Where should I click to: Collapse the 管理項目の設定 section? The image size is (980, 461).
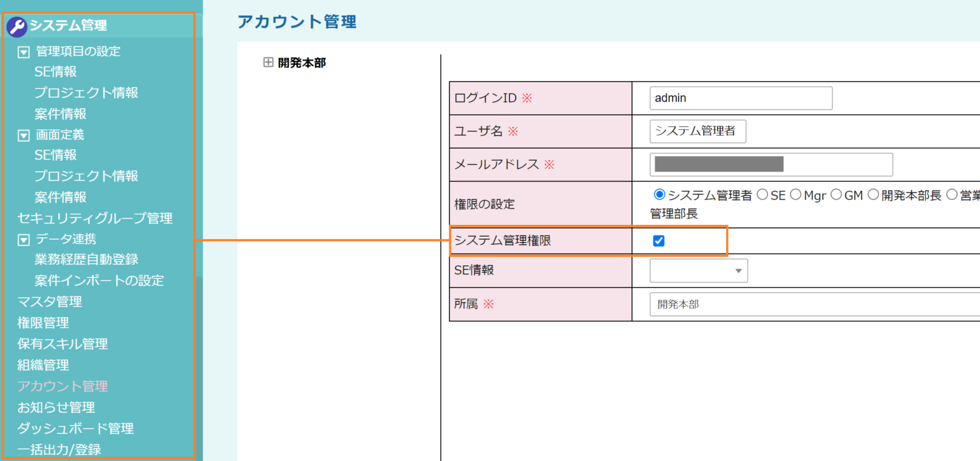[24, 52]
